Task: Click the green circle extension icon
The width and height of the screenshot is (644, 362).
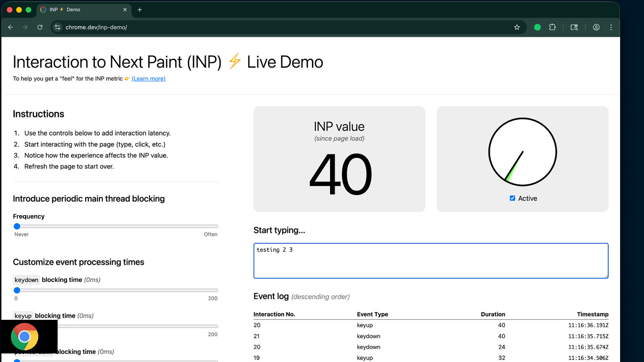Action: [537, 27]
